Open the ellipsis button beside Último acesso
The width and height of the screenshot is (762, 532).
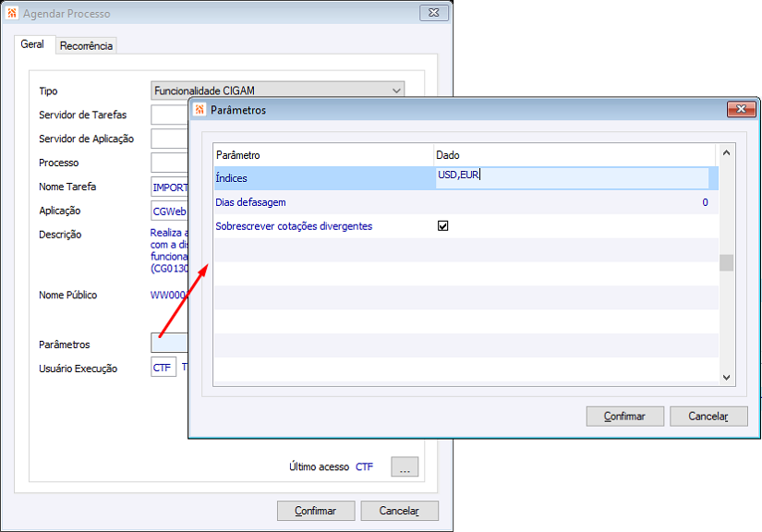[405, 467]
